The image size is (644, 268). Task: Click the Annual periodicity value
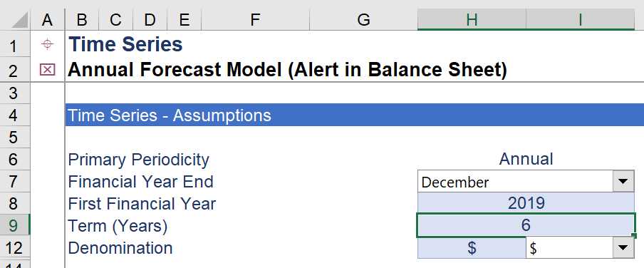pos(526,159)
